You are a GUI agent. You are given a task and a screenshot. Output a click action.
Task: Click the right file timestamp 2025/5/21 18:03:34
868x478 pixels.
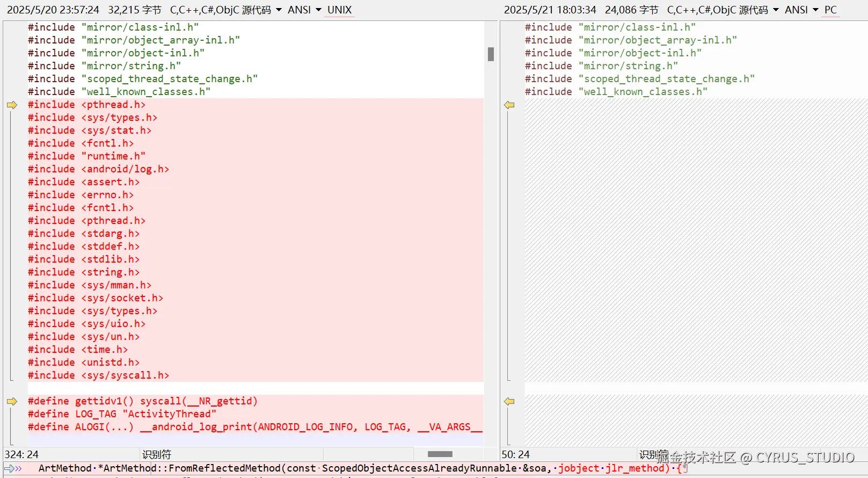tap(550, 10)
